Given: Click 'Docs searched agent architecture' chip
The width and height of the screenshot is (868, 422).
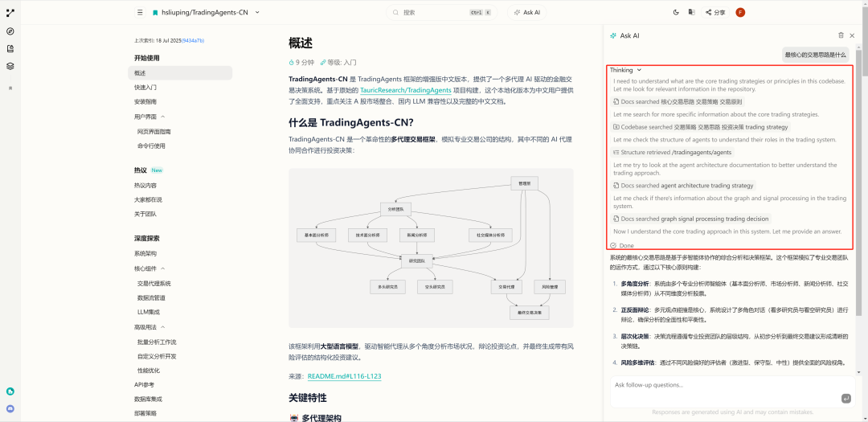Looking at the screenshot, I should tap(684, 186).
